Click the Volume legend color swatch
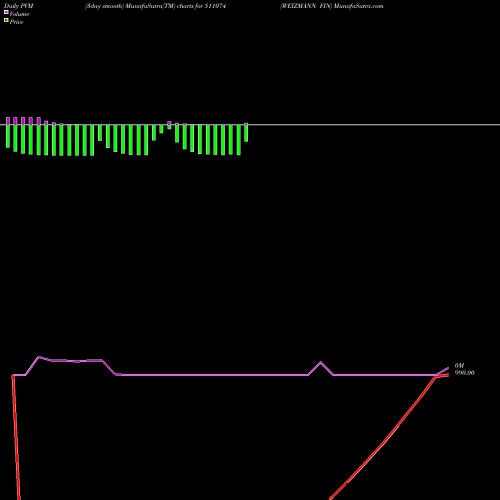The width and height of the screenshot is (500, 500). [6, 12]
